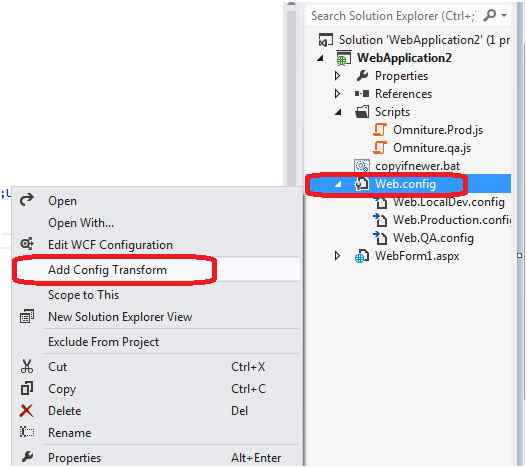Select Web.LocalDev.config transform file
This screenshot has width=527, height=468.
(449, 202)
